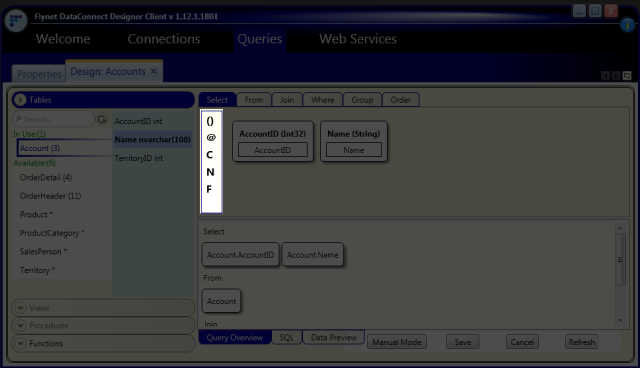Edit the AccountID alias field
Viewport: 640px width, 368px height.
point(273,150)
